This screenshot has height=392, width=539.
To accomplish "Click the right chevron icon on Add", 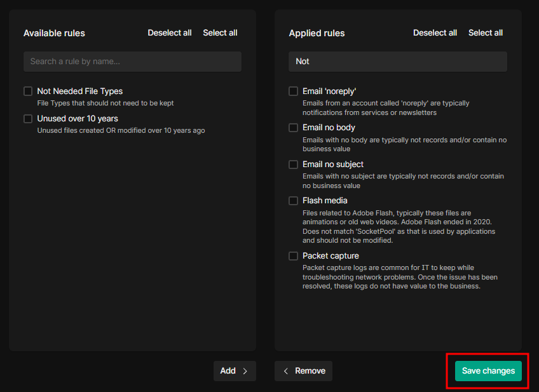I will click(x=245, y=371).
